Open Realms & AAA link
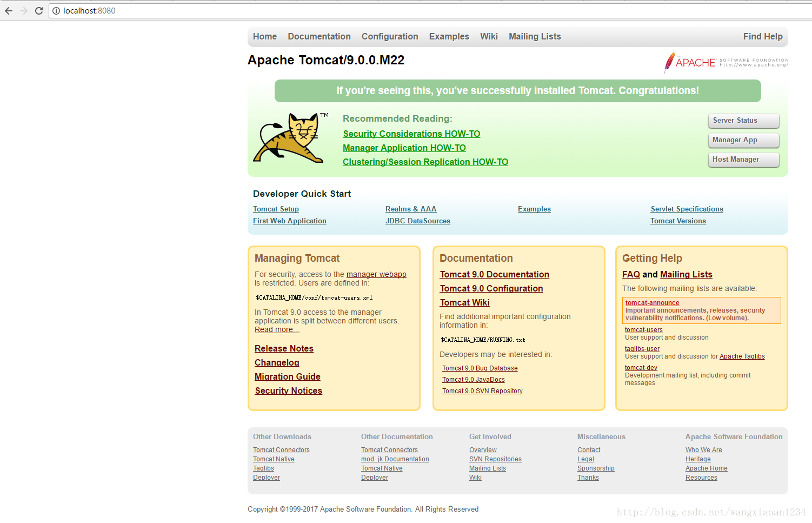 tap(411, 209)
